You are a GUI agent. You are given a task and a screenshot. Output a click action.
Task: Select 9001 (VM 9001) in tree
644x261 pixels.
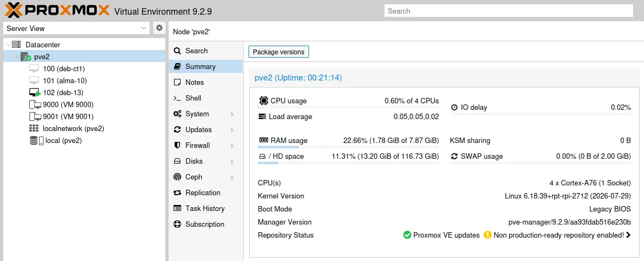click(84, 116)
